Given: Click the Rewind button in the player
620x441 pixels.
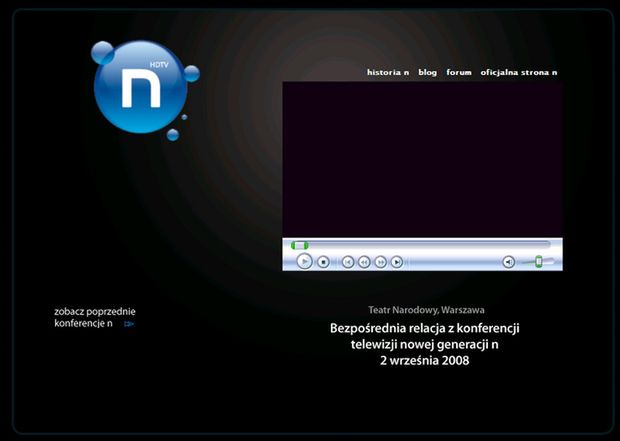Looking at the screenshot, I should pyautogui.click(x=364, y=262).
